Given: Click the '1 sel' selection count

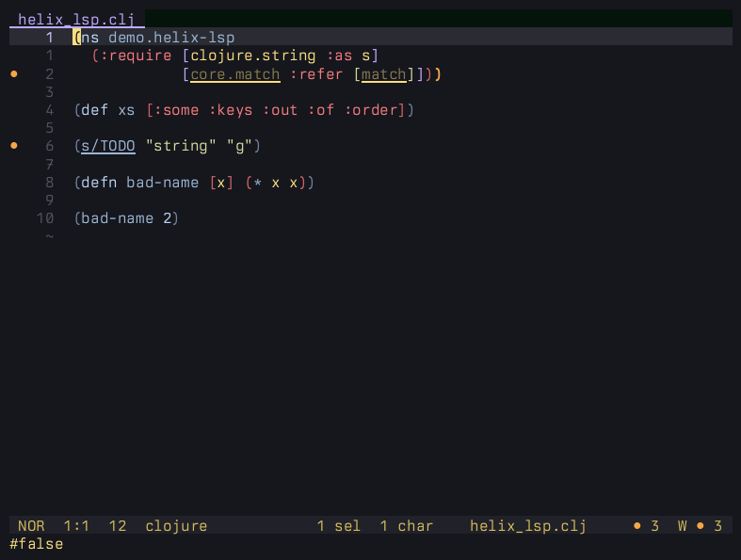Looking at the screenshot, I should (x=339, y=526).
